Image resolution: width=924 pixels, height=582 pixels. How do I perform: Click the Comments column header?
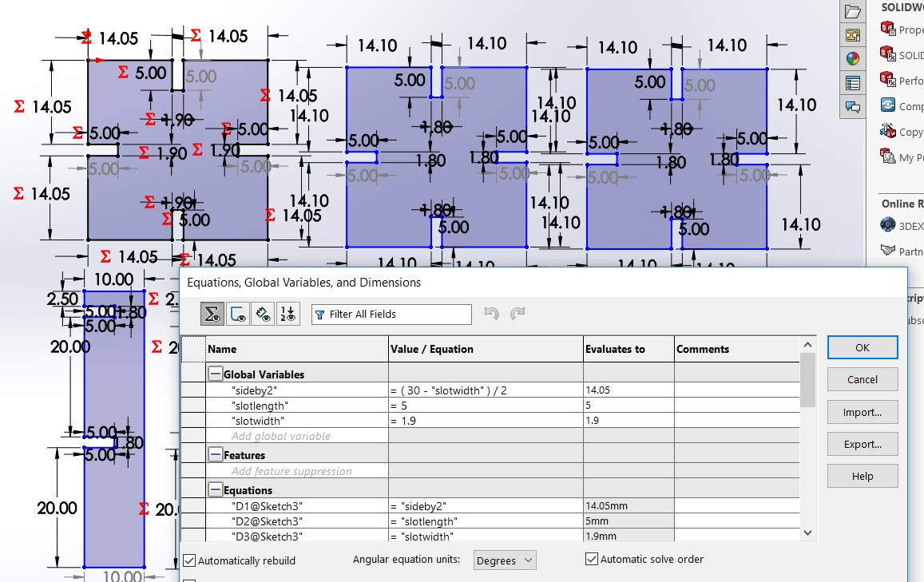coord(737,349)
